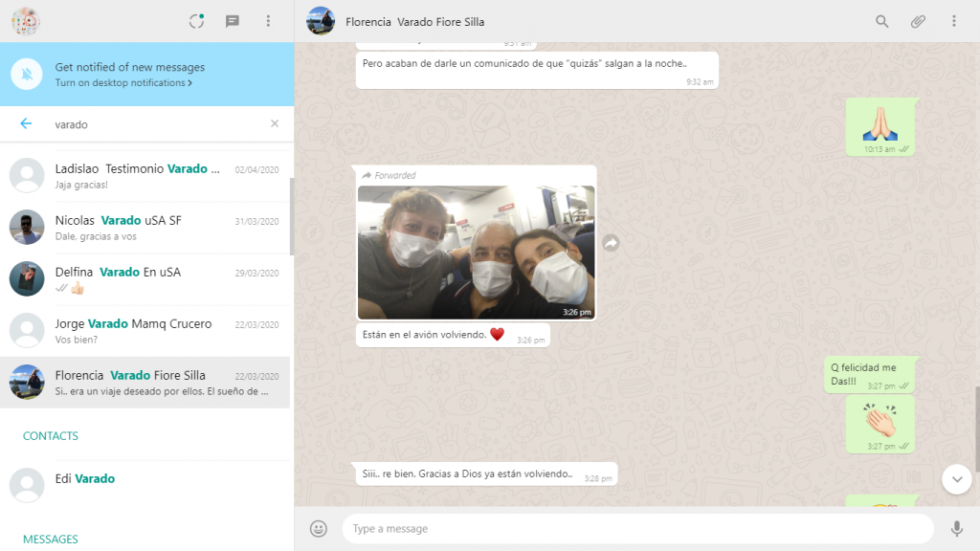Open chat with Jorge Varado Mamq Crucero
This screenshot has width=980, height=551.
click(145, 331)
